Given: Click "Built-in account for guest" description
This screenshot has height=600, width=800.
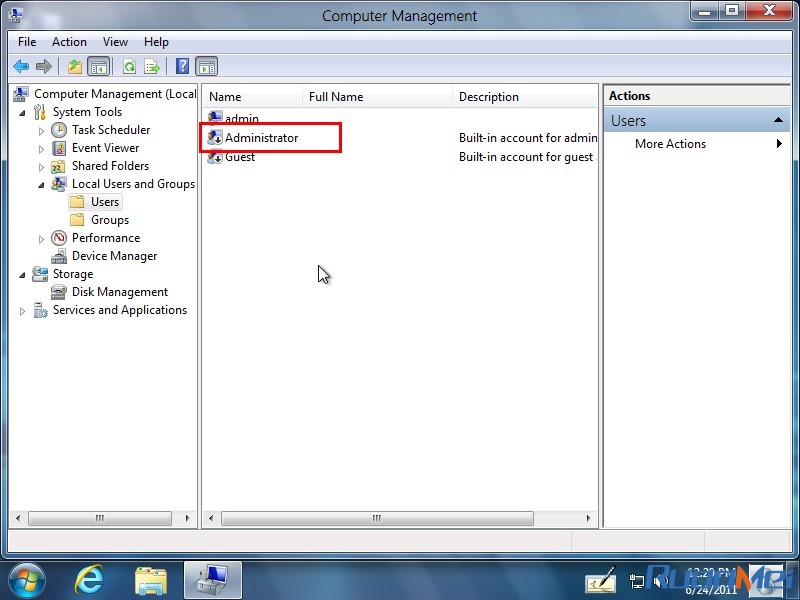Looking at the screenshot, I should [526, 157].
